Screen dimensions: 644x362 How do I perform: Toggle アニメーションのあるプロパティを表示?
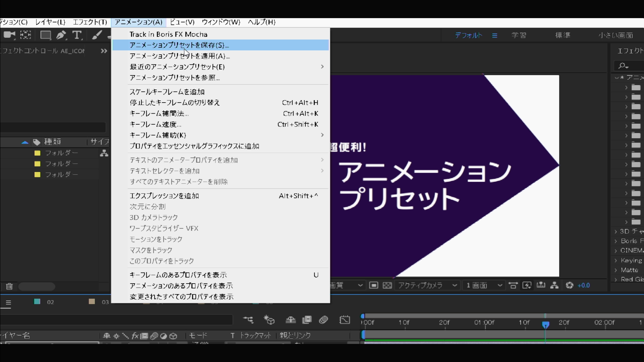[x=181, y=286]
